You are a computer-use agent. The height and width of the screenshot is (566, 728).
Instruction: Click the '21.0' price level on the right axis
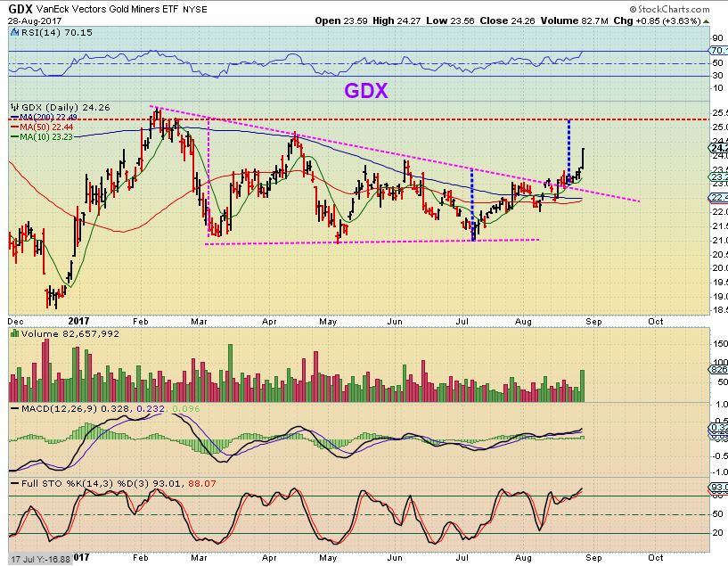click(x=719, y=240)
